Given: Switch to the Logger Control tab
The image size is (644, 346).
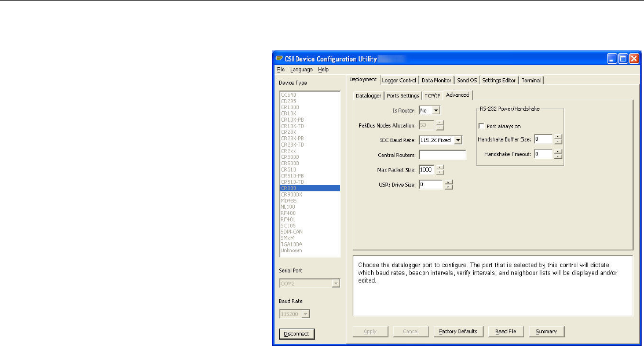Looking at the screenshot, I should (399, 81).
